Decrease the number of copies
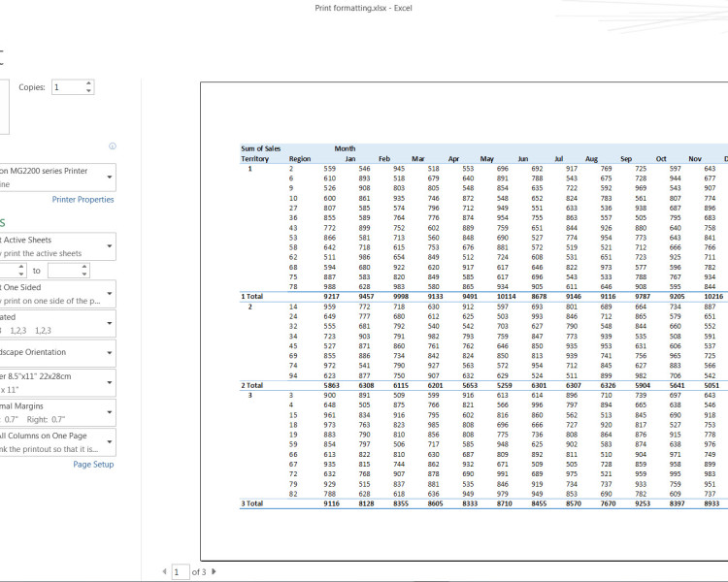728x582 pixels. 89,91
